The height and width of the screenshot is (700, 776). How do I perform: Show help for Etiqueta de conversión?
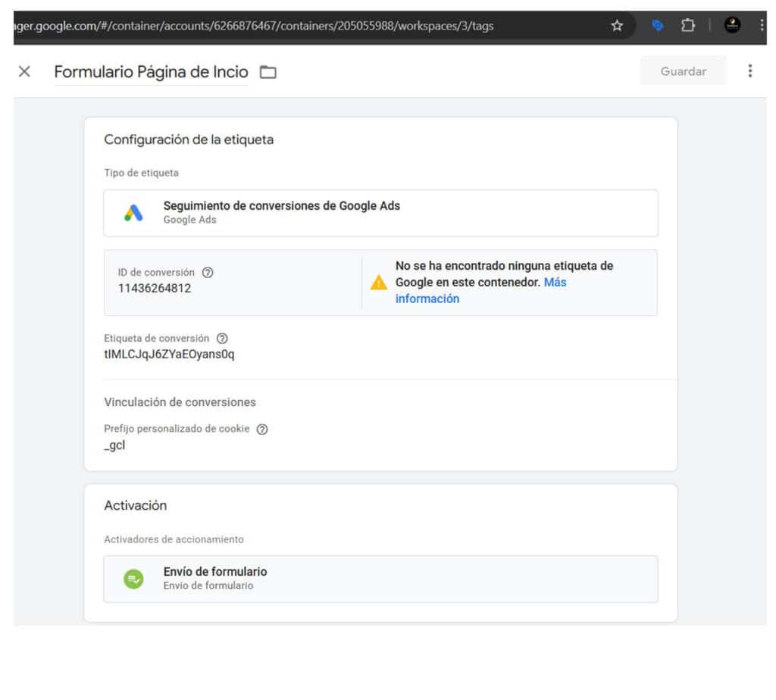pos(222,339)
